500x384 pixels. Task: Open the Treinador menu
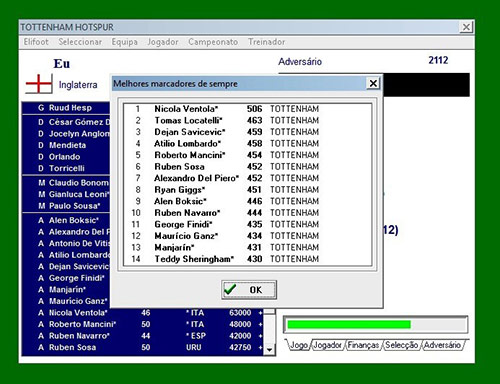click(266, 42)
